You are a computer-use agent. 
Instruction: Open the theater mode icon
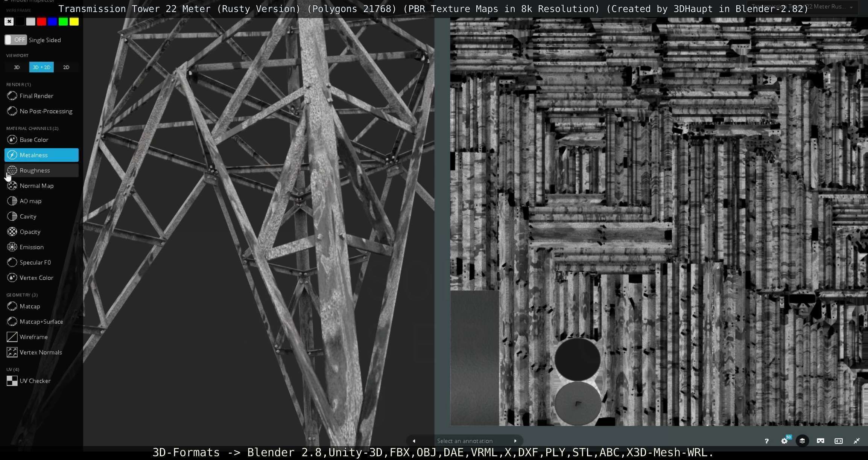pos(839,441)
